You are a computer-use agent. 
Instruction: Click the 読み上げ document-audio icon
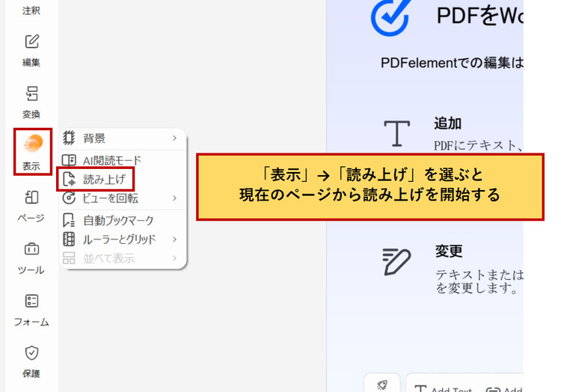pyautogui.click(x=69, y=179)
